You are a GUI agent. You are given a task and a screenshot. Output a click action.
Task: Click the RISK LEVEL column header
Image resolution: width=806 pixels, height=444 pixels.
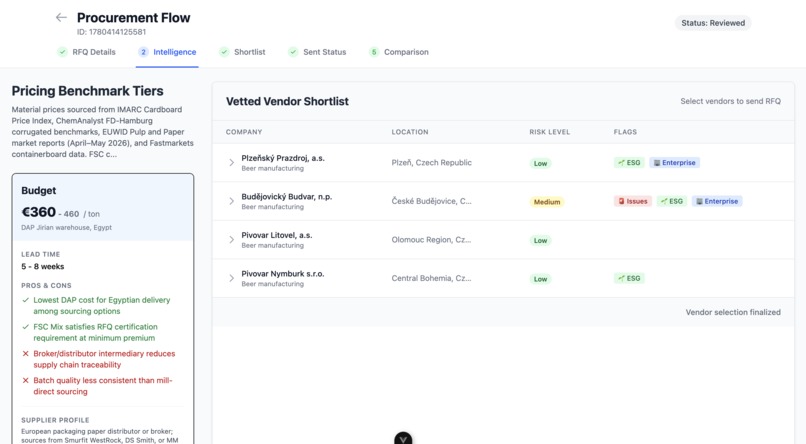click(x=549, y=132)
